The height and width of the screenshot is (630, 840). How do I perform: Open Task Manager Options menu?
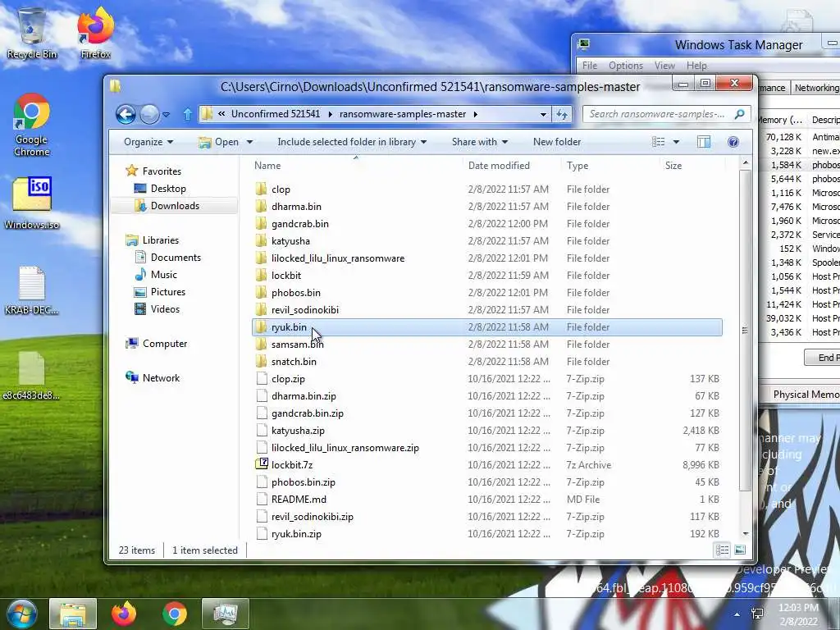626,66
